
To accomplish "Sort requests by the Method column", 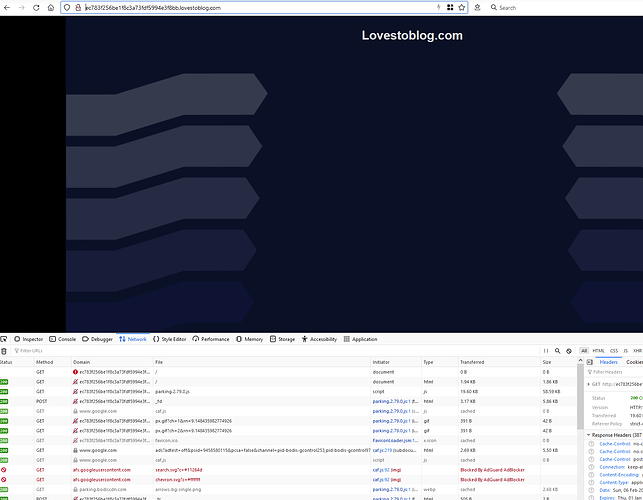I will click(x=52, y=362).
